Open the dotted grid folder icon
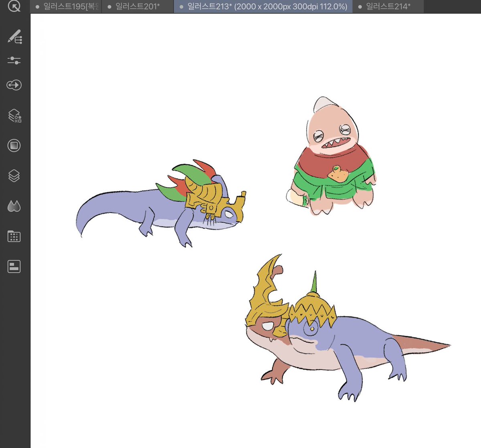Image resolution: width=481 pixels, height=448 pixels. click(x=14, y=236)
